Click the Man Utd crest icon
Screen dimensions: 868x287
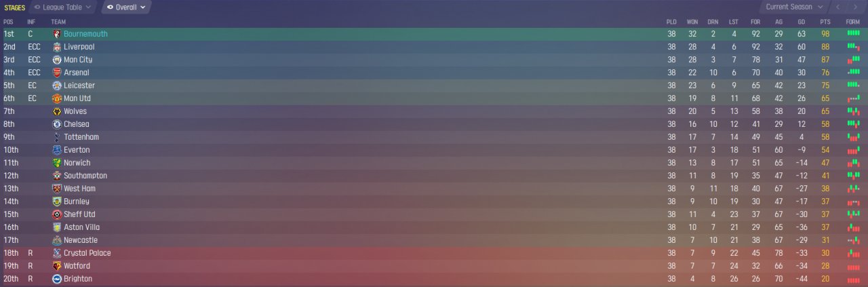pyautogui.click(x=57, y=98)
